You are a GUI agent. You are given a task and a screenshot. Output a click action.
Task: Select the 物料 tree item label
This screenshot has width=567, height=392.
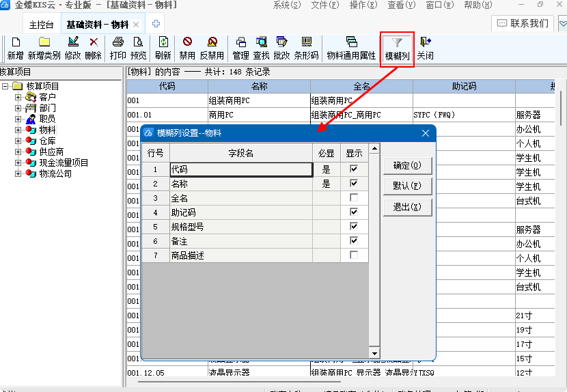47,130
